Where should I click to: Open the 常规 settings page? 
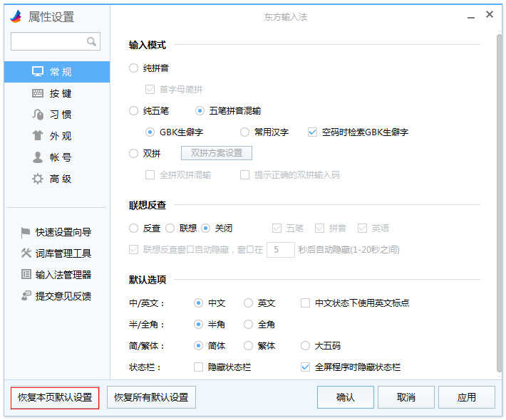click(57, 72)
